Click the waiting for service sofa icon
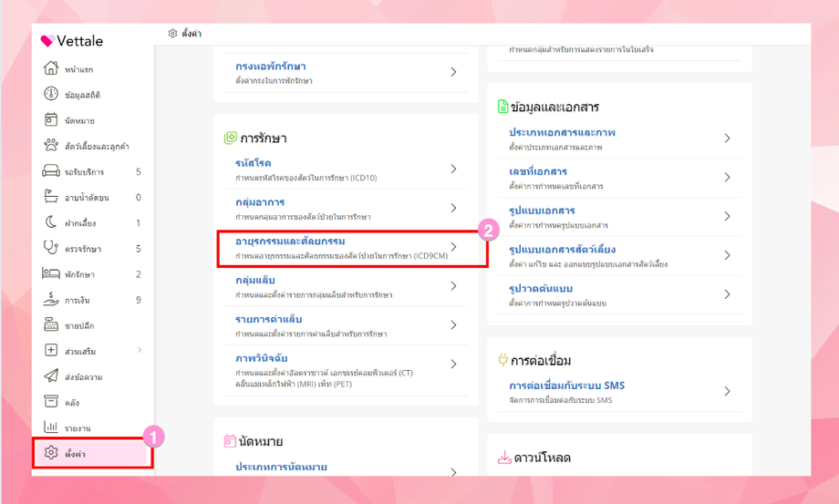839x504 pixels. pyautogui.click(x=51, y=171)
